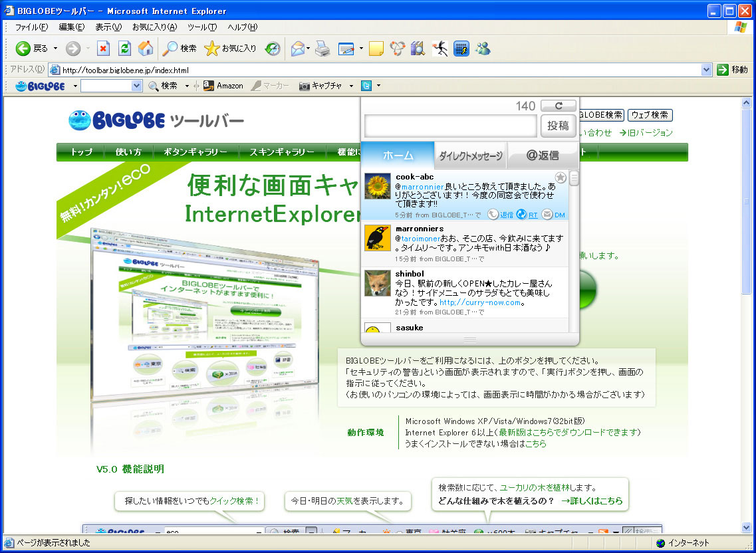Go to Home page icon

[x=145, y=49]
